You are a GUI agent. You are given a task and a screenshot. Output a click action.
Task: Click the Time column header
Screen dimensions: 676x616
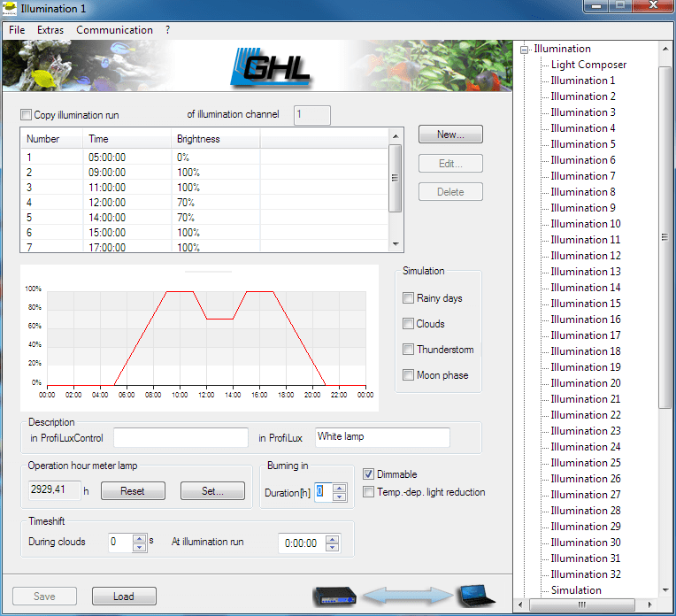coord(127,139)
